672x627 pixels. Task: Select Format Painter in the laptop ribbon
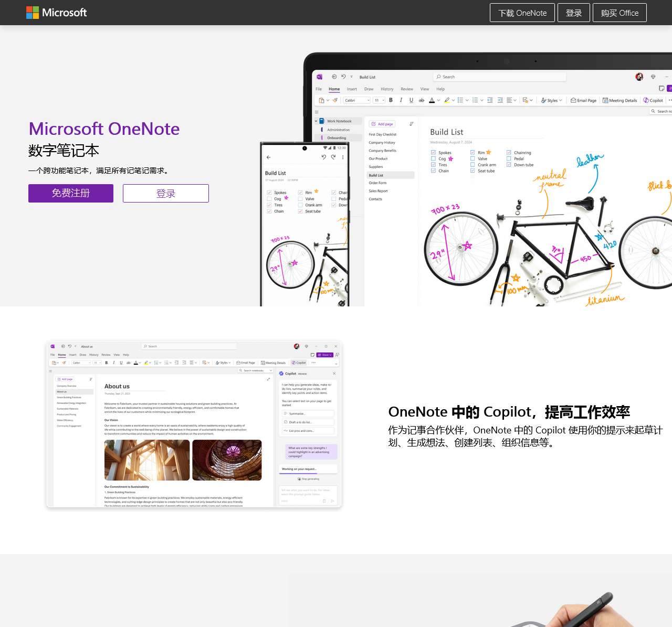click(335, 100)
